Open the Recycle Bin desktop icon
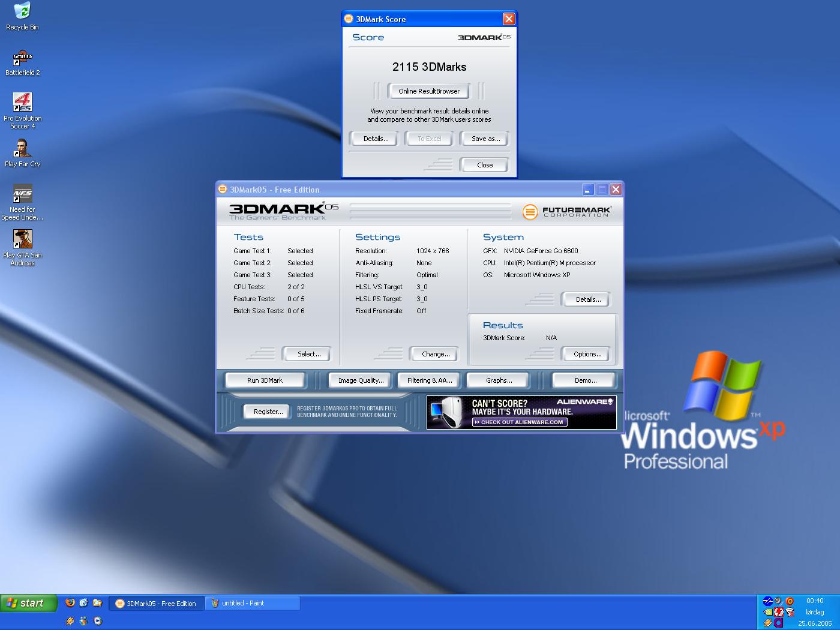The width and height of the screenshot is (840, 630). (x=22, y=16)
